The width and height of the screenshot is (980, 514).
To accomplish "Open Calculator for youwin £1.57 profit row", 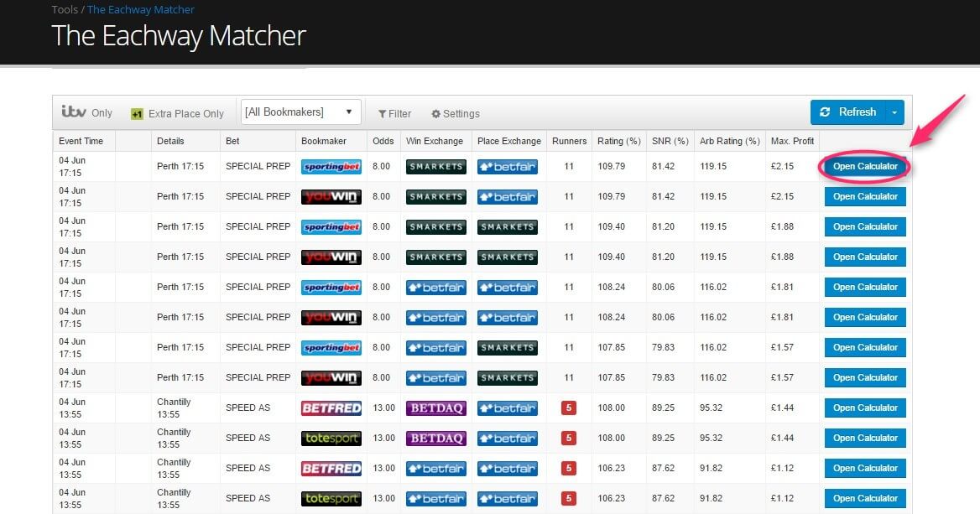I will 865,378.
